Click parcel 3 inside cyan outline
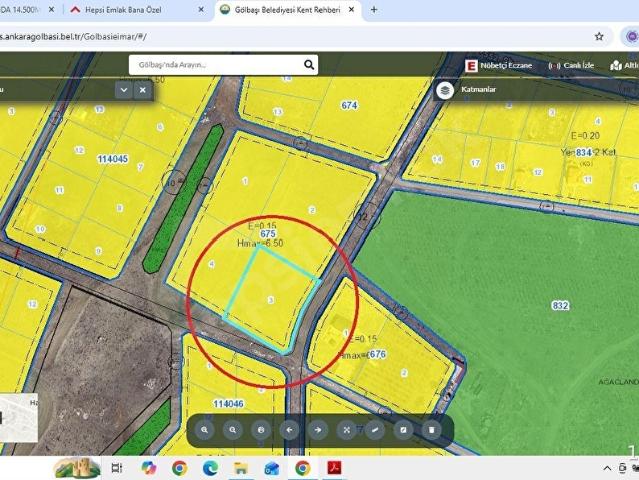The width and height of the screenshot is (639, 480). (x=271, y=300)
